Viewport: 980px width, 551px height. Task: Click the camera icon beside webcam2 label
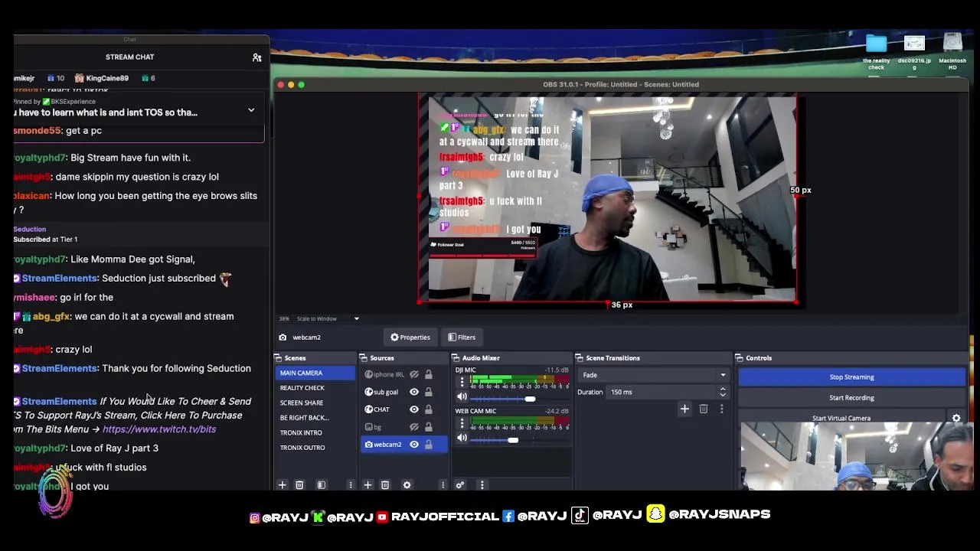(x=283, y=337)
